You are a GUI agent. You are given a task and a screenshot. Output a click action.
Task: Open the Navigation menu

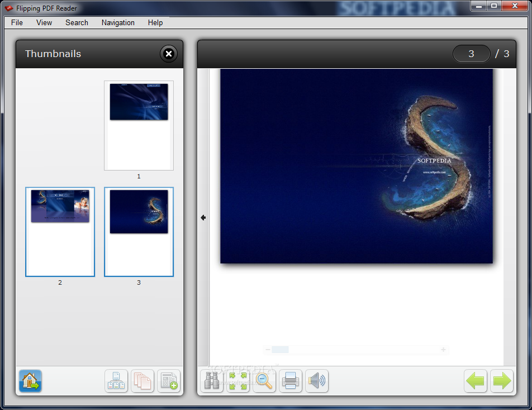[118, 22]
